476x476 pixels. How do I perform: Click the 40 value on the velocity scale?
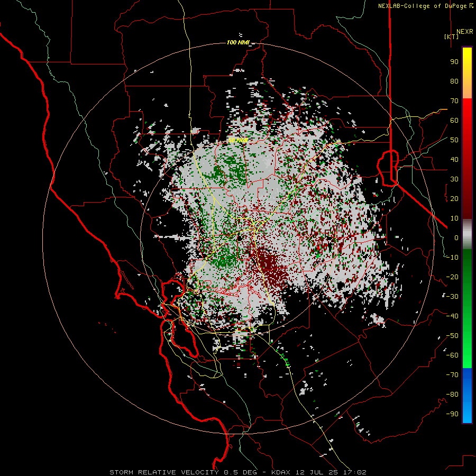point(454,160)
